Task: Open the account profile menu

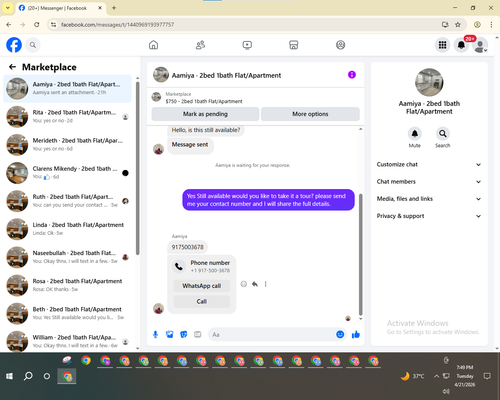Action: click(480, 45)
